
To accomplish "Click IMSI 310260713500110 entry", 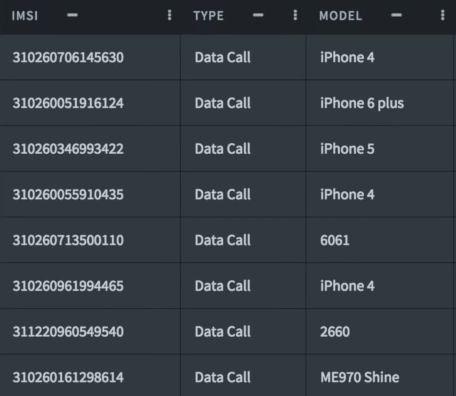I will point(68,240).
